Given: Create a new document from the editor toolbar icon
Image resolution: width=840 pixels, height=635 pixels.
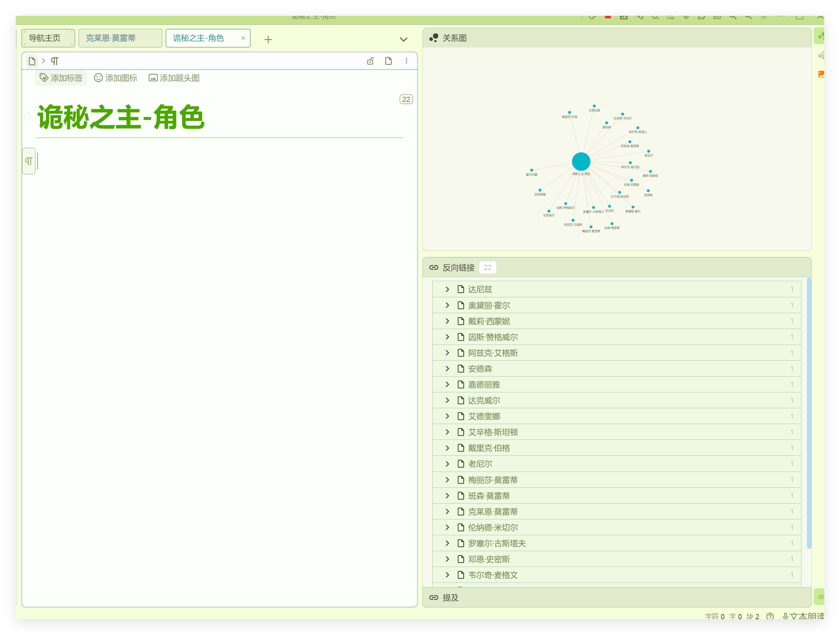Looking at the screenshot, I should click(388, 61).
